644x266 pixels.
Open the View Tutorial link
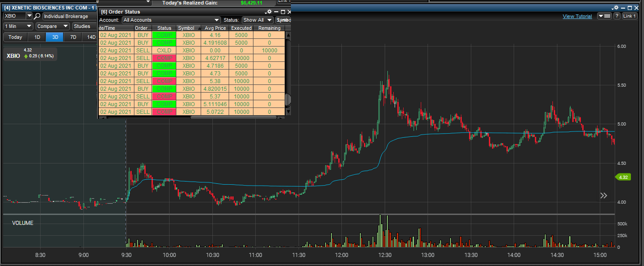pos(577,16)
